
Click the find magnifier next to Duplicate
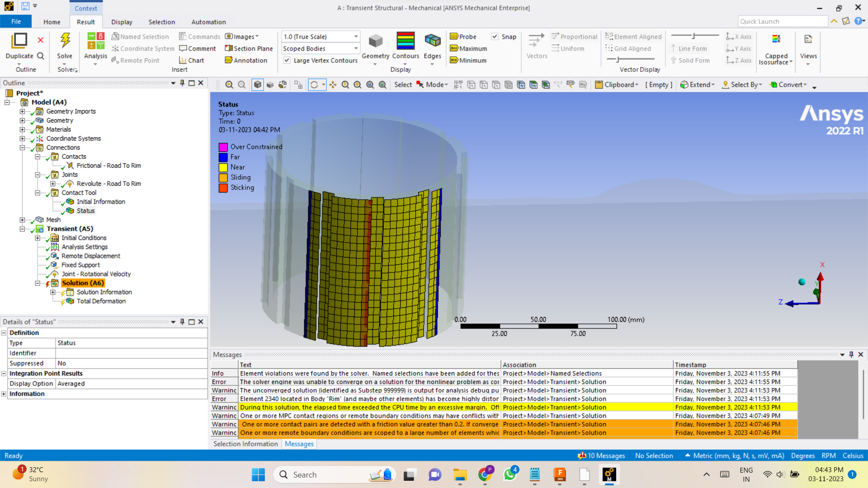click(x=41, y=56)
